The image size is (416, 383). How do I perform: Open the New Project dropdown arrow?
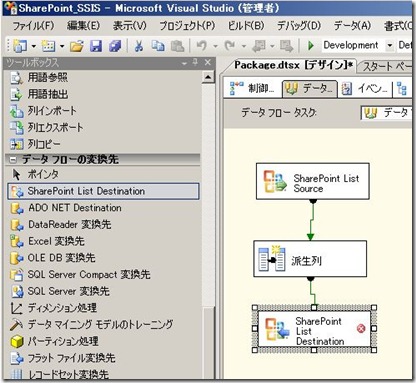click(33, 46)
